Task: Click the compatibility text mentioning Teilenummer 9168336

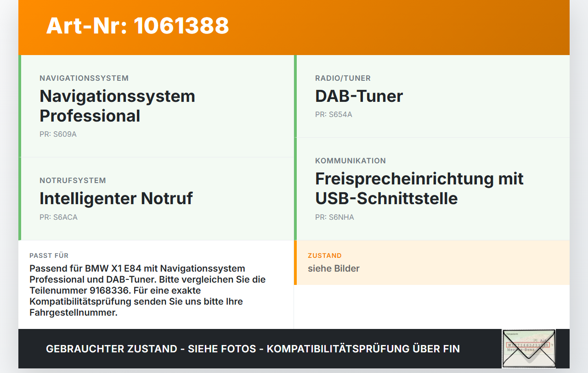Action: pyautogui.click(x=147, y=290)
